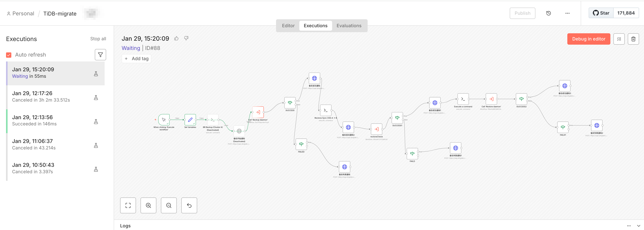644x230 pixels.
Task: Click the zoom to fit canvas button
Action: [128, 205]
